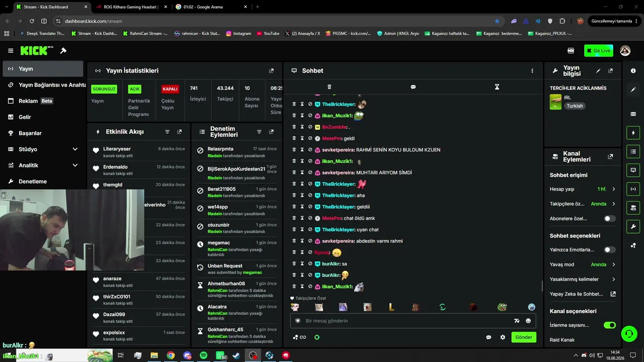Click the chat panel scrollbar
The width and height of the screenshot is (644, 362).
point(542,286)
